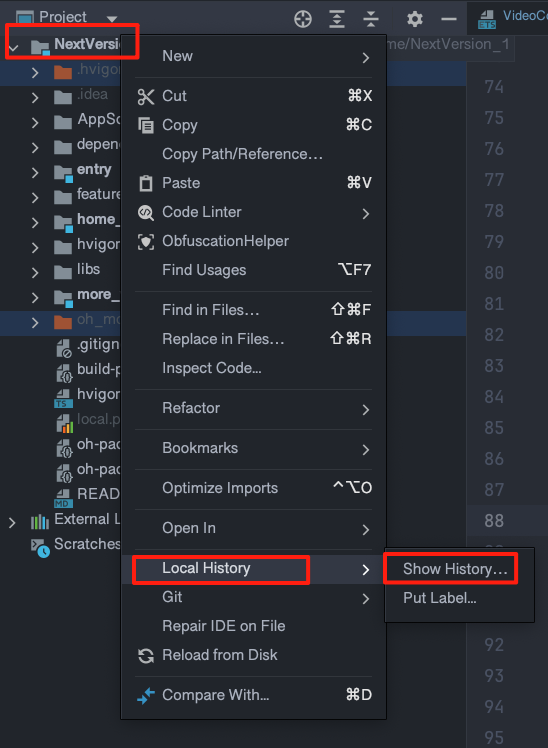The height and width of the screenshot is (748, 548).
Task: Click the ObfuscationHelper shield icon
Action: point(146,241)
